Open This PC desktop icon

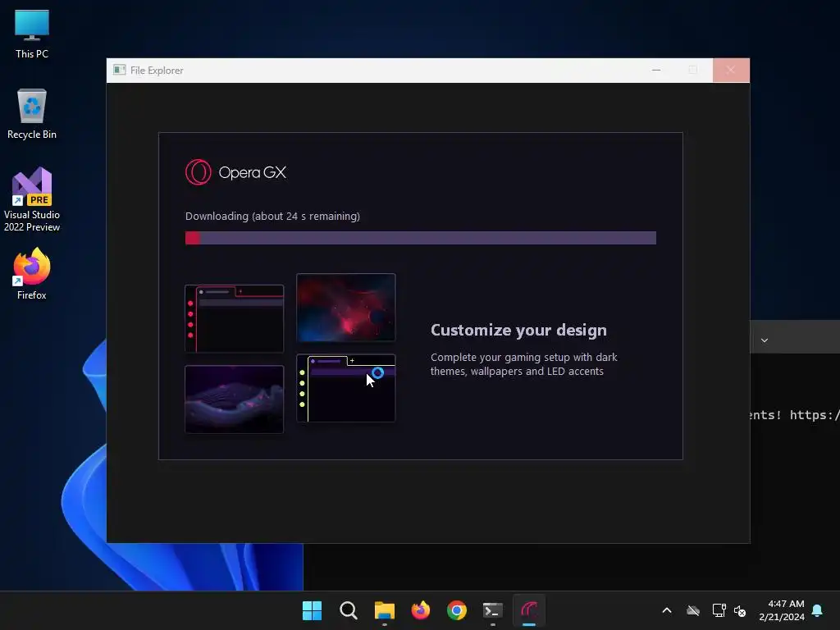pos(32,34)
